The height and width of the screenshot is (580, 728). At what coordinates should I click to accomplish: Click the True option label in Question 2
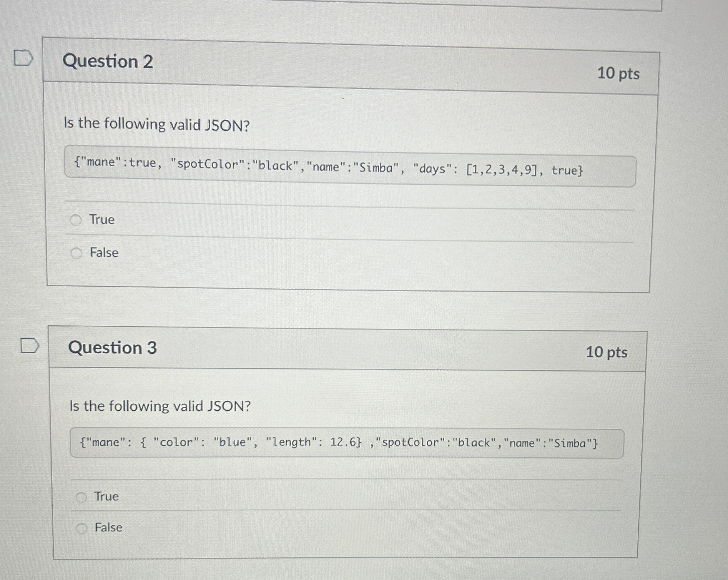click(101, 220)
